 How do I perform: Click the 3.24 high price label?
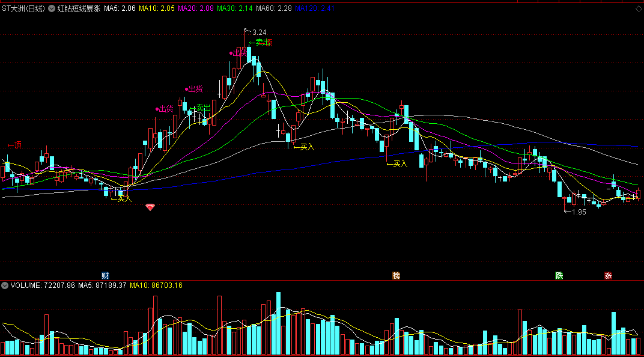click(x=259, y=32)
